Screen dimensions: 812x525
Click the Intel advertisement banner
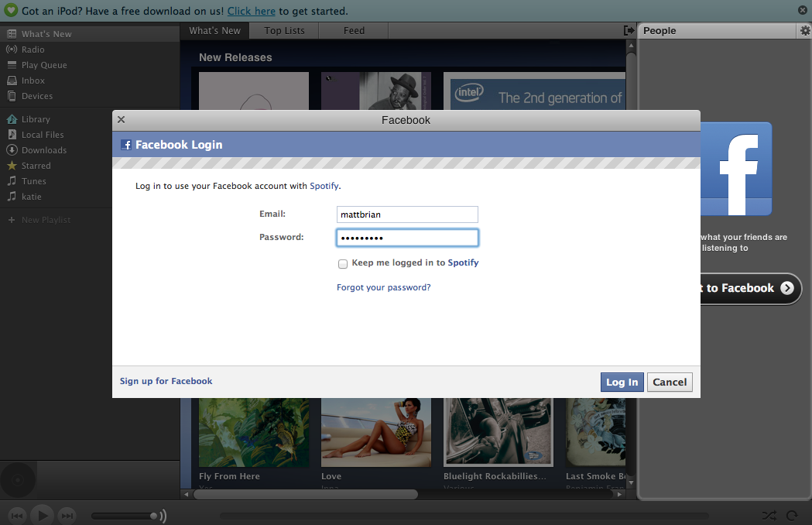tap(534, 91)
